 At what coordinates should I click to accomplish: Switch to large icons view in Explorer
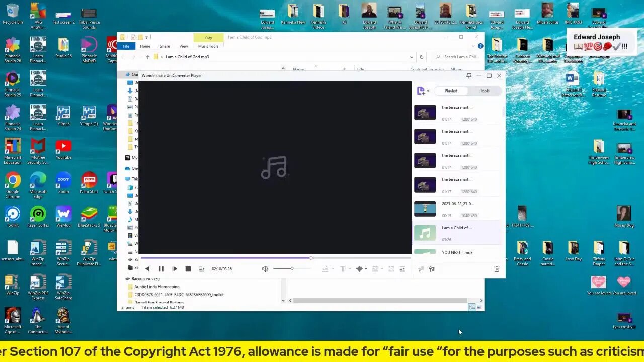(x=479, y=307)
